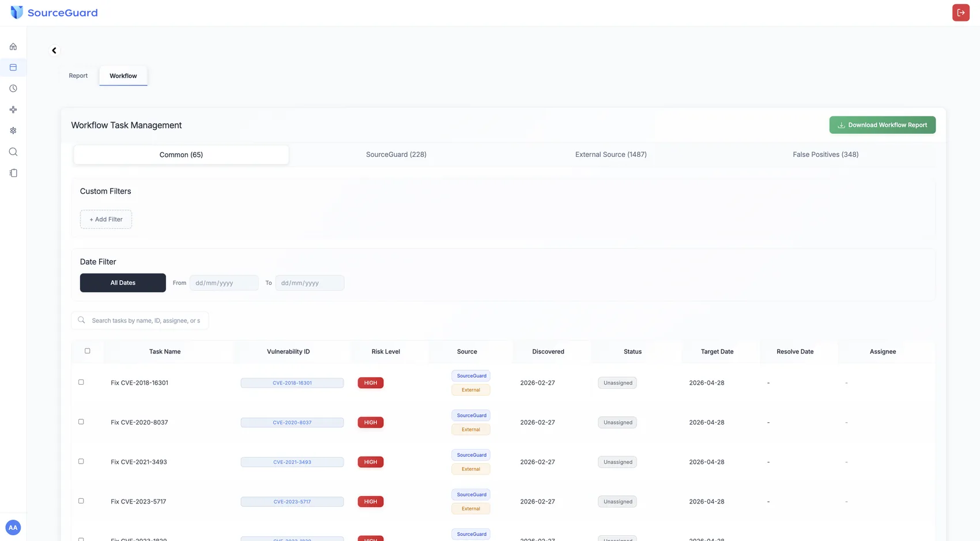
Task: Download the Workflow Report
Action: [883, 125]
